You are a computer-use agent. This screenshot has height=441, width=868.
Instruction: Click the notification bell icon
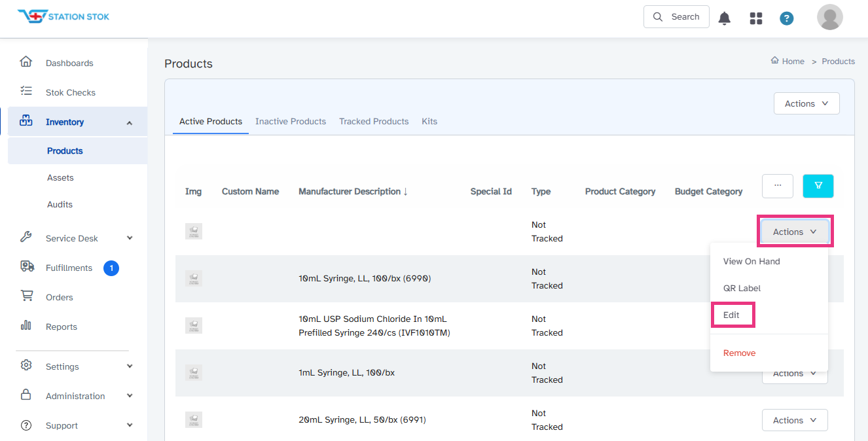point(725,18)
